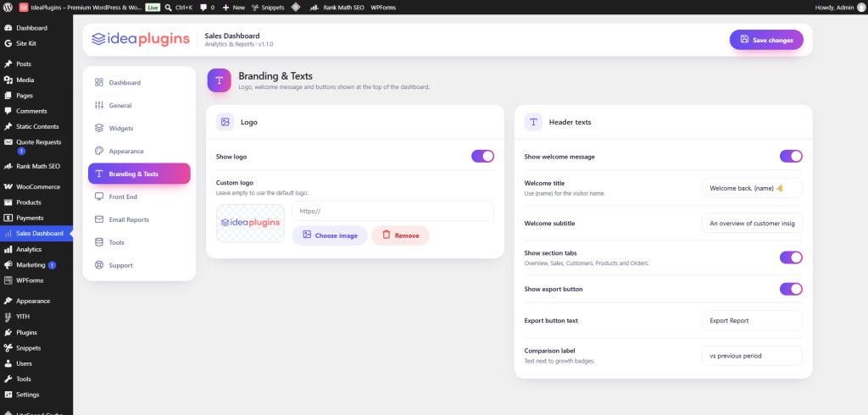Screen dimensions: 868x415
Task: Click the Welcome subtitle field
Action: 753,223
